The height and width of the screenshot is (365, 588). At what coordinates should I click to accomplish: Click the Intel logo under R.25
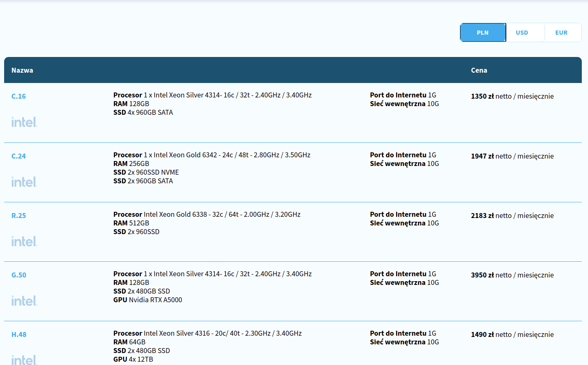pyautogui.click(x=24, y=241)
